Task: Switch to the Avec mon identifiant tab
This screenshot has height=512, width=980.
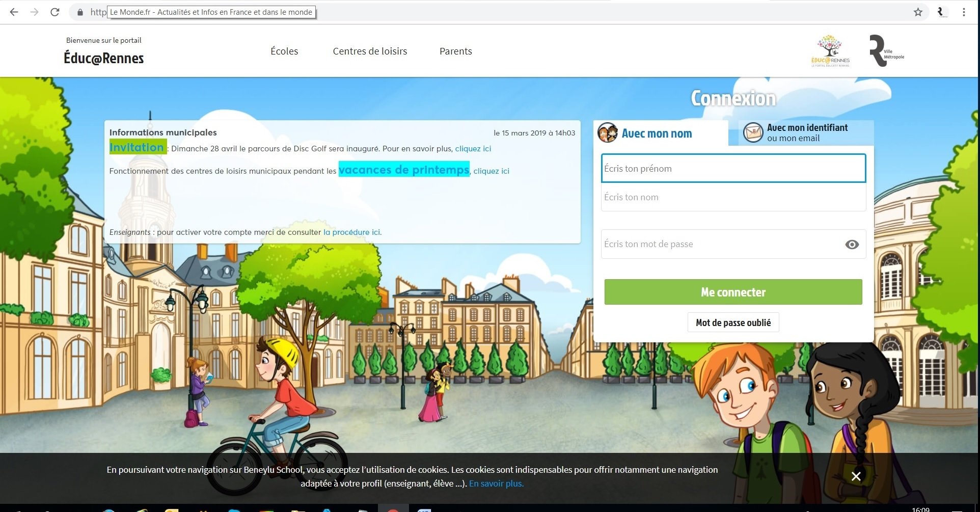Action: coord(806,132)
